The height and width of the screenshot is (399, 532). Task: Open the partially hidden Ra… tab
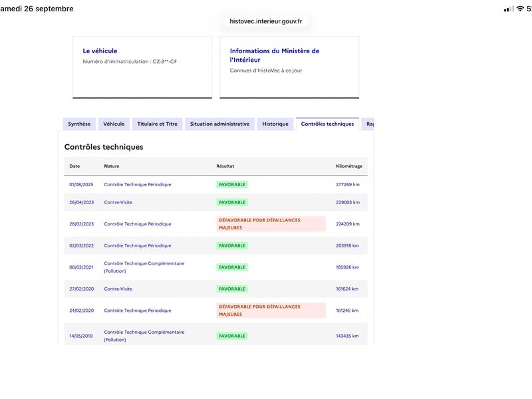[x=368, y=124]
